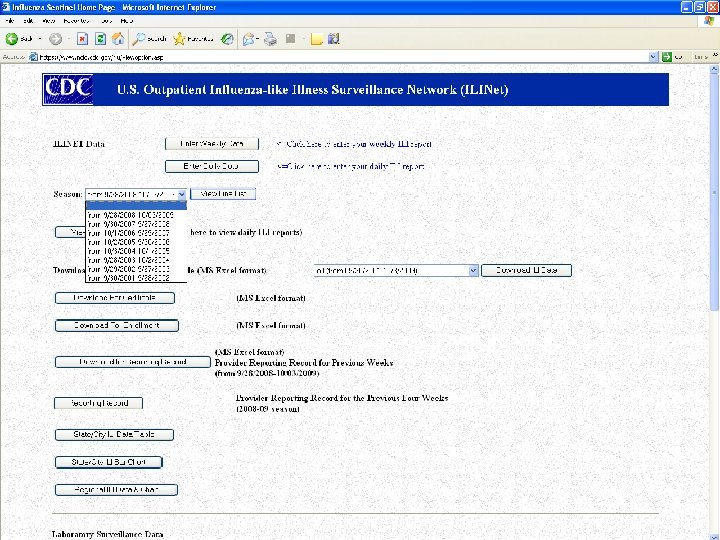Click the Stop loading icon

(x=82, y=39)
